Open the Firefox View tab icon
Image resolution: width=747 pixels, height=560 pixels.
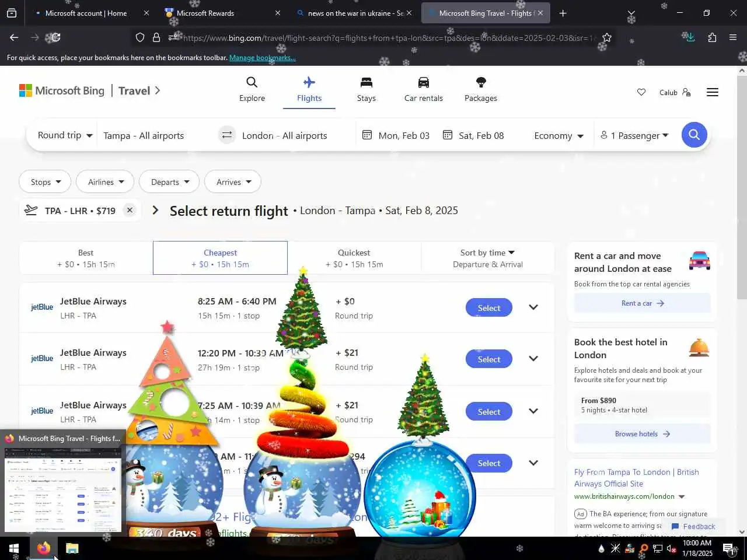[x=12, y=13]
